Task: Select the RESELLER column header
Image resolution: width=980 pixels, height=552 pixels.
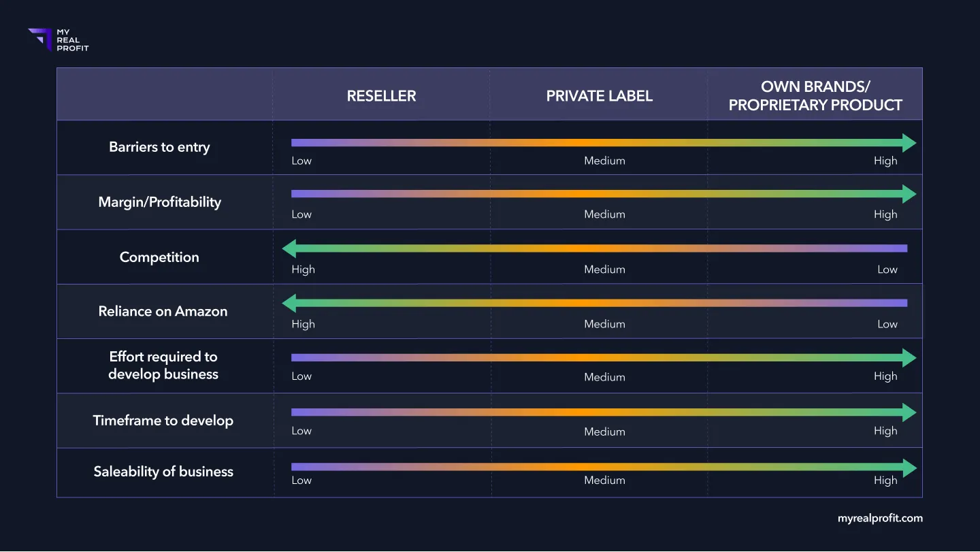Action: point(381,96)
